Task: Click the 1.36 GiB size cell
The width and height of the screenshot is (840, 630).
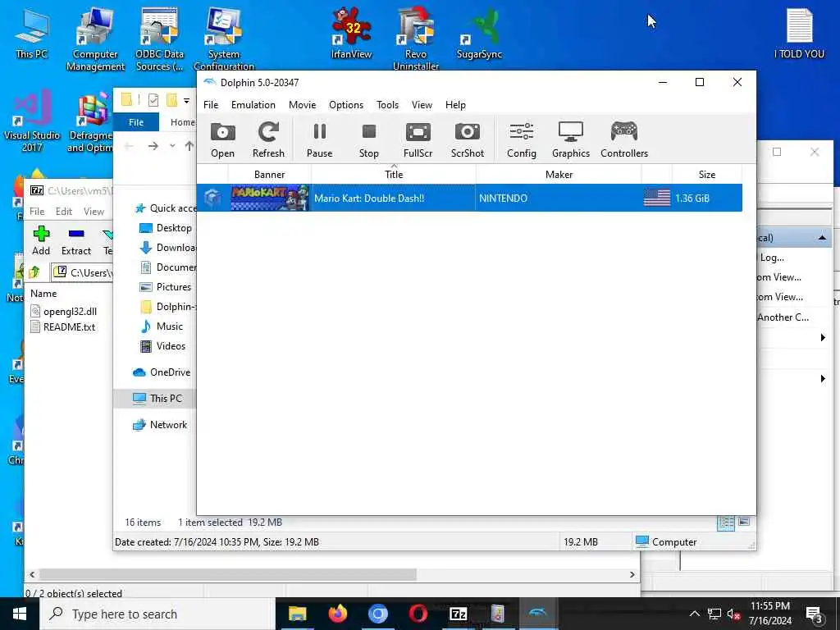Action: [x=692, y=199]
